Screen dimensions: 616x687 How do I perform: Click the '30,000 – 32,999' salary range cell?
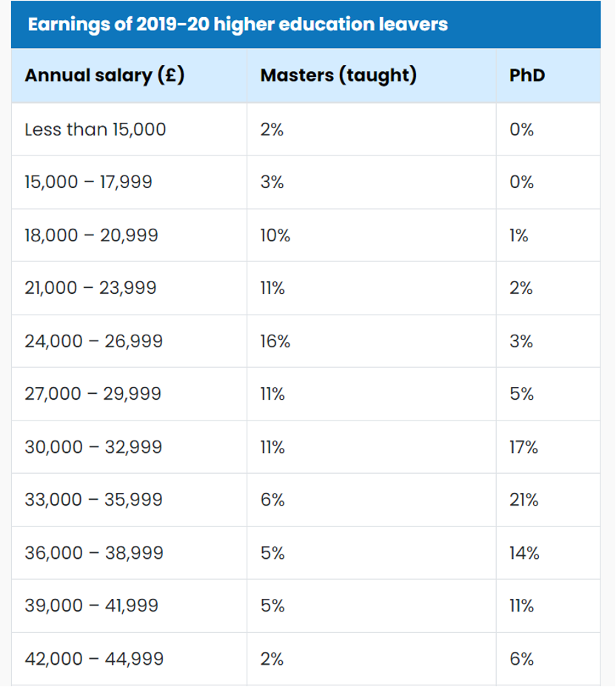130,447
